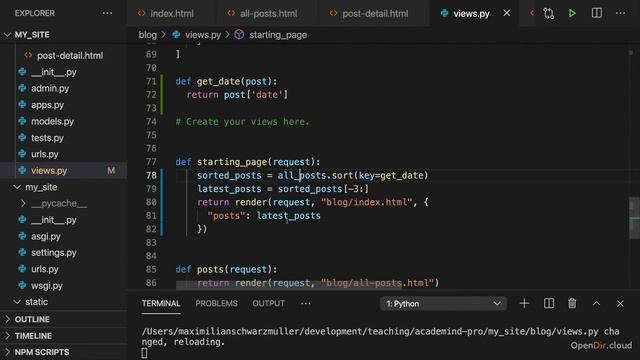Collapse the static folder

click(x=64, y=302)
